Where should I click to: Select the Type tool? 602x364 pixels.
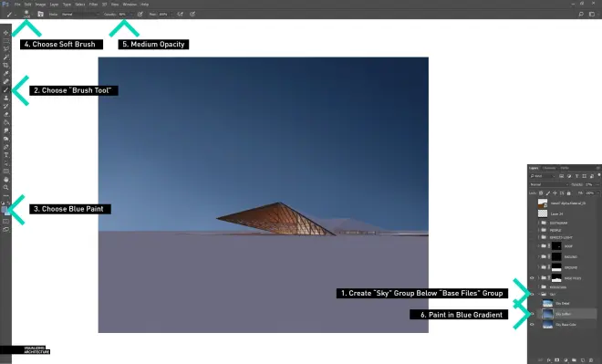tap(5, 155)
